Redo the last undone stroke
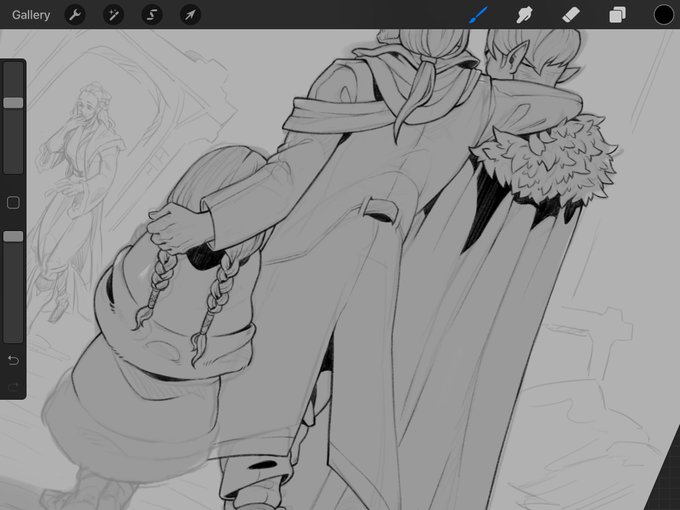Viewport: 680px width, 510px height. pos(13,386)
